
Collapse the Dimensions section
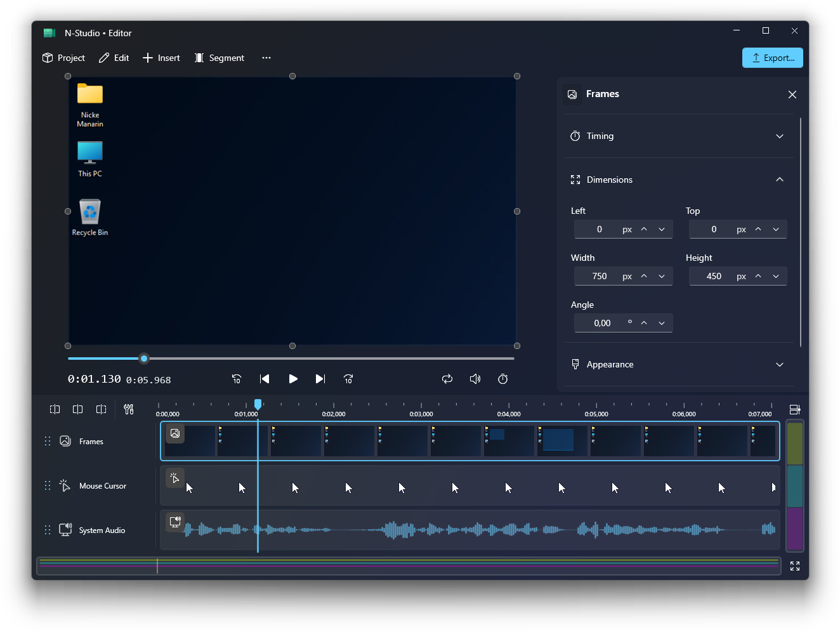679,180
